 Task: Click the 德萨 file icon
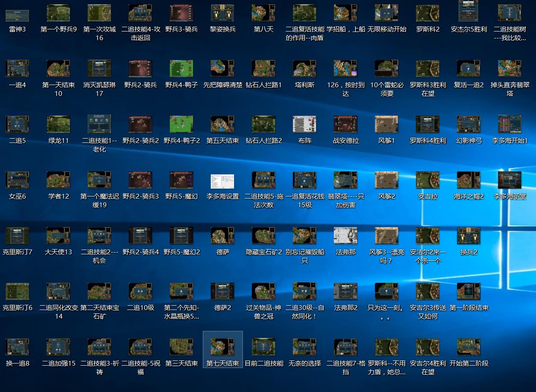(222, 236)
